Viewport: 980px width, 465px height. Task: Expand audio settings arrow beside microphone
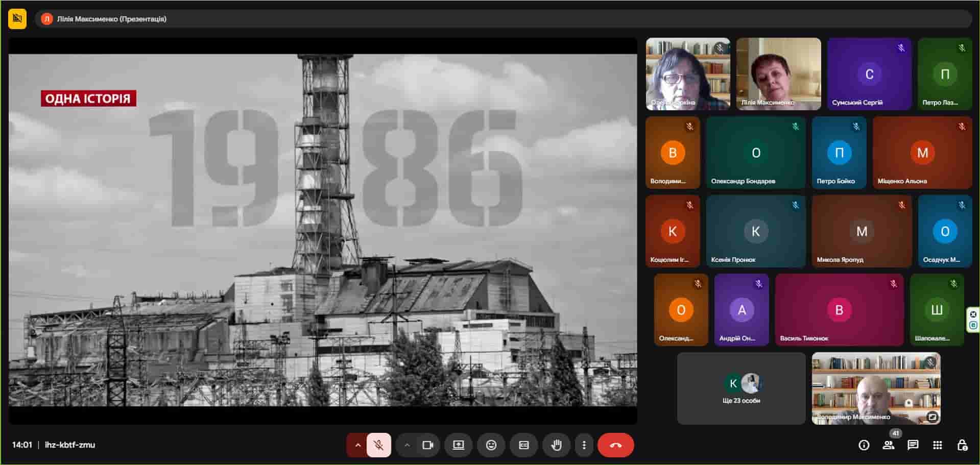(357, 445)
